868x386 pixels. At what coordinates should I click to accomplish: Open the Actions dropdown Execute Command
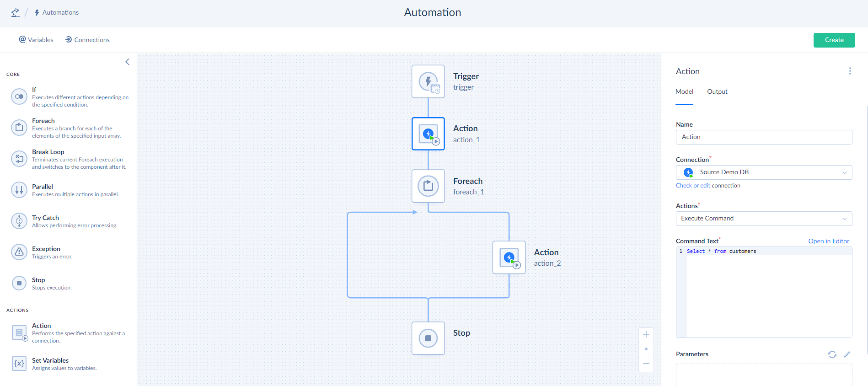tap(764, 219)
